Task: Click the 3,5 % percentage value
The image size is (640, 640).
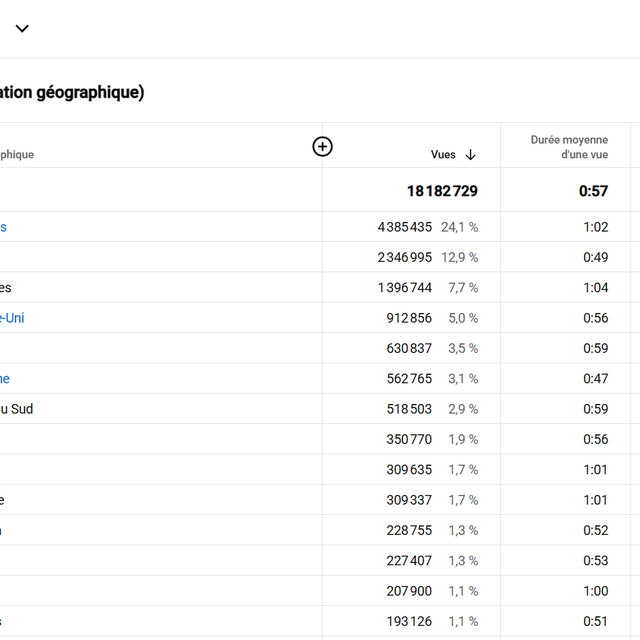Action: point(463,349)
